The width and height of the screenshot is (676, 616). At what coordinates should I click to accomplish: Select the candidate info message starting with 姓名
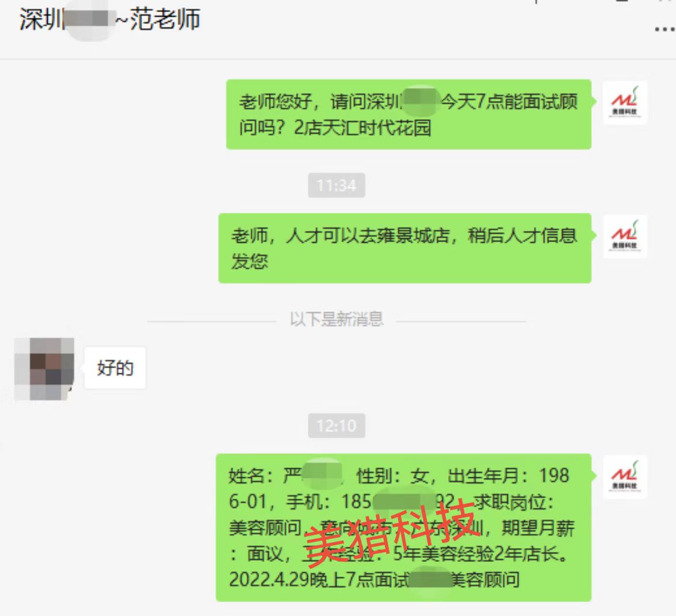tap(403, 527)
